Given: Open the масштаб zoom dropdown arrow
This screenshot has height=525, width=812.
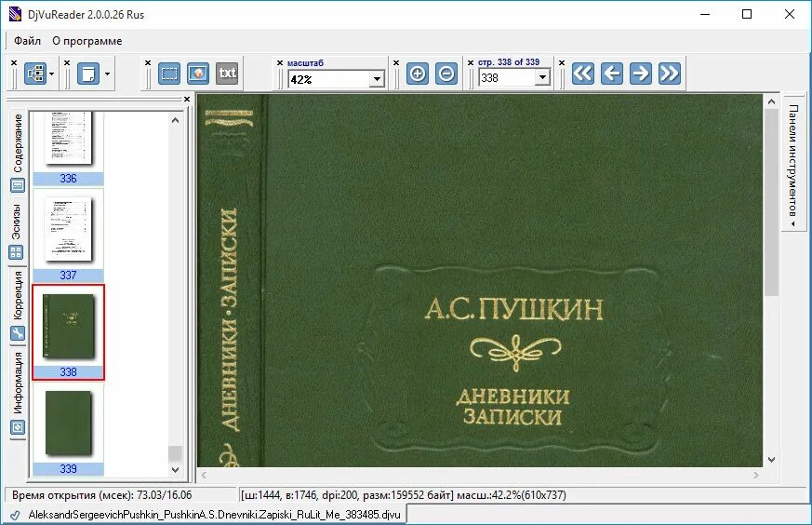Looking at the screenshot, I should [x=377, y=79].
